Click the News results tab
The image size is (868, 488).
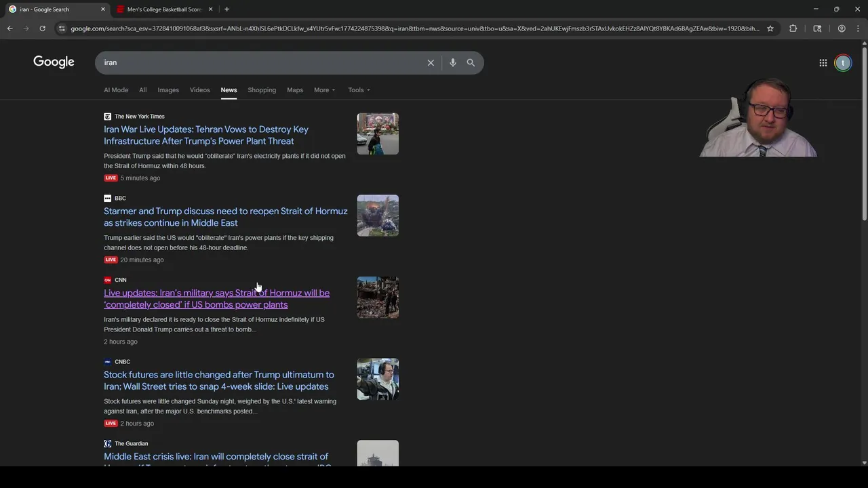[229, 90]
